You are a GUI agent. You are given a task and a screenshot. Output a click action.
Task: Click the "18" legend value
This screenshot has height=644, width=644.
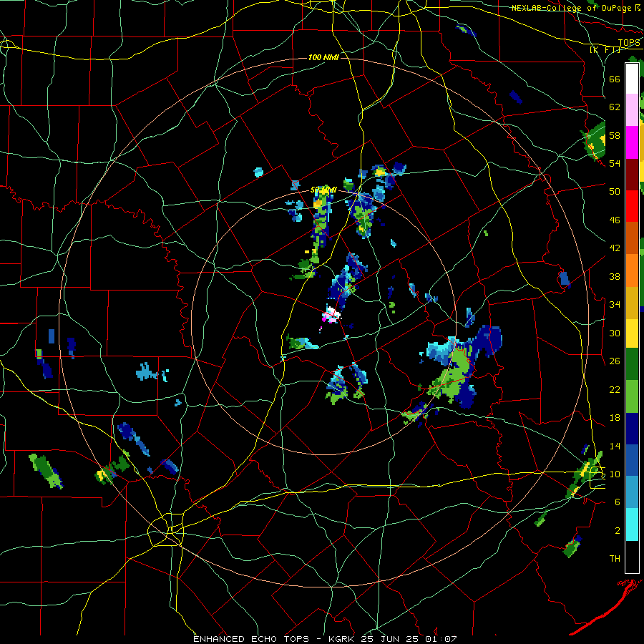[x=615, y=418]
